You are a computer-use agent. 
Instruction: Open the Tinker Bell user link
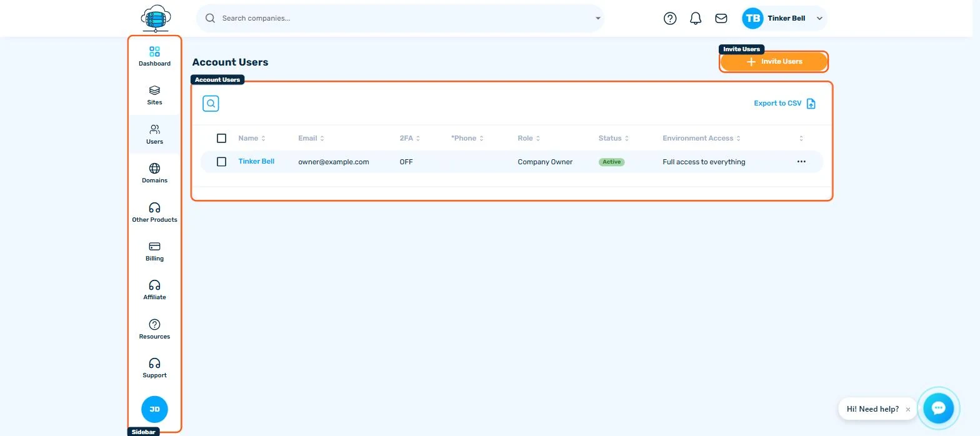256,161
